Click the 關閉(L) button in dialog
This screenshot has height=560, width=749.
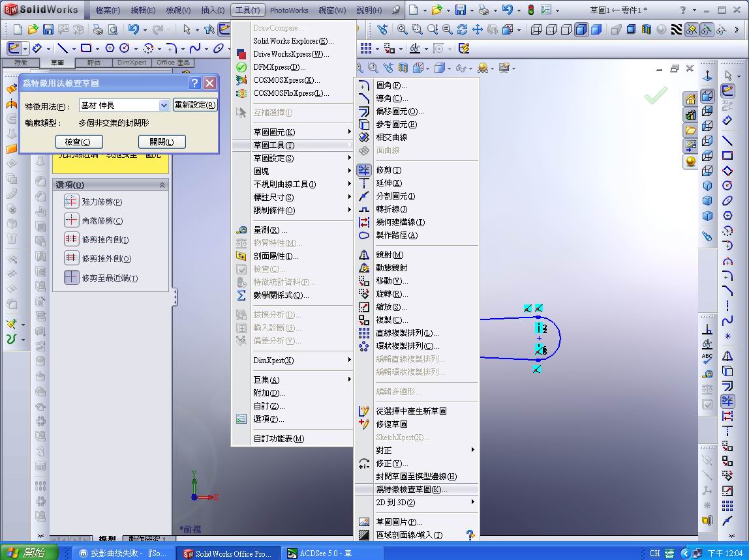click(x=161, y=141)
